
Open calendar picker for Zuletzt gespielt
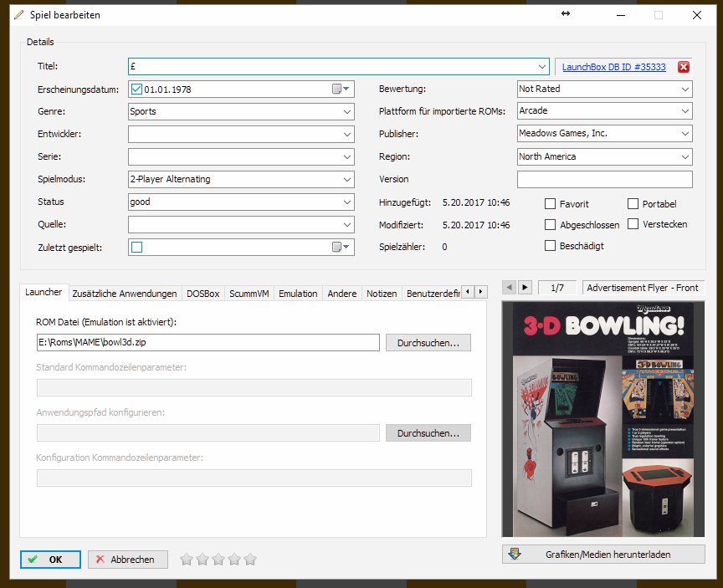(341, 247)
